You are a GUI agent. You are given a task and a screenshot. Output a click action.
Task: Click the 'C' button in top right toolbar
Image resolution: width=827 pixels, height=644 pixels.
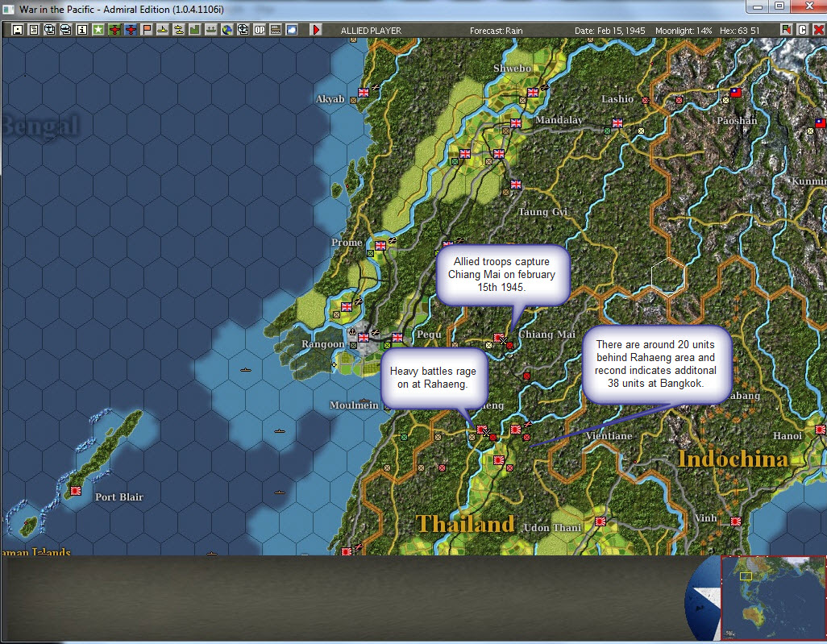pyautogui.click(x=802, y=30)
